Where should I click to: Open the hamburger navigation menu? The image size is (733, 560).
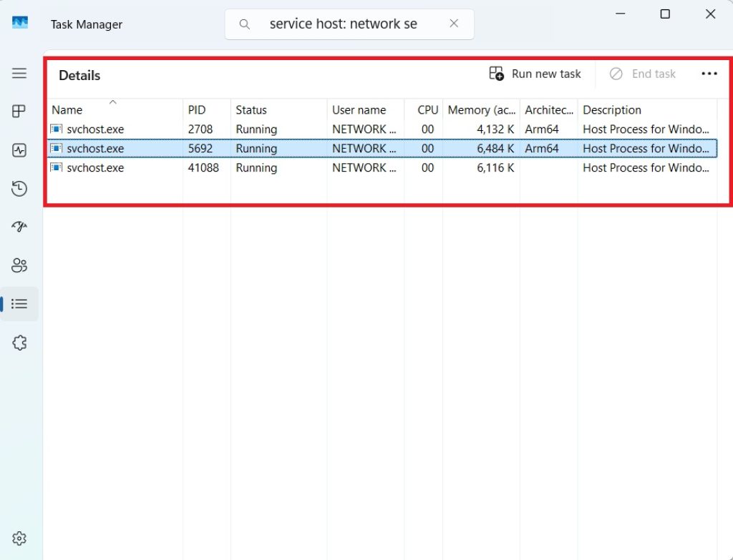19,74
